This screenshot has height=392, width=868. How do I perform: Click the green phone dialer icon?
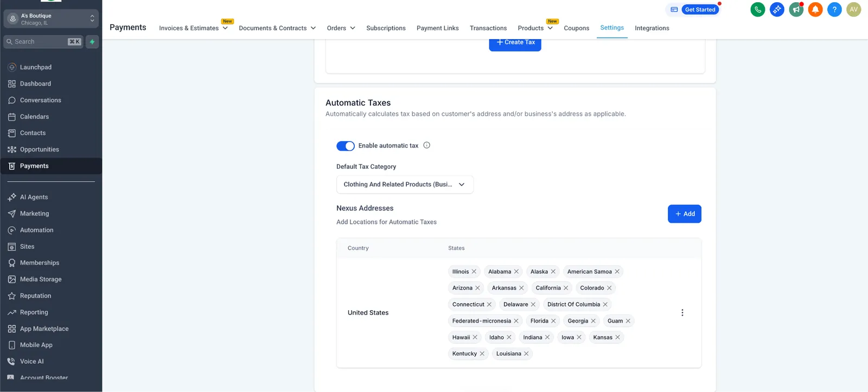click(758, 9)
